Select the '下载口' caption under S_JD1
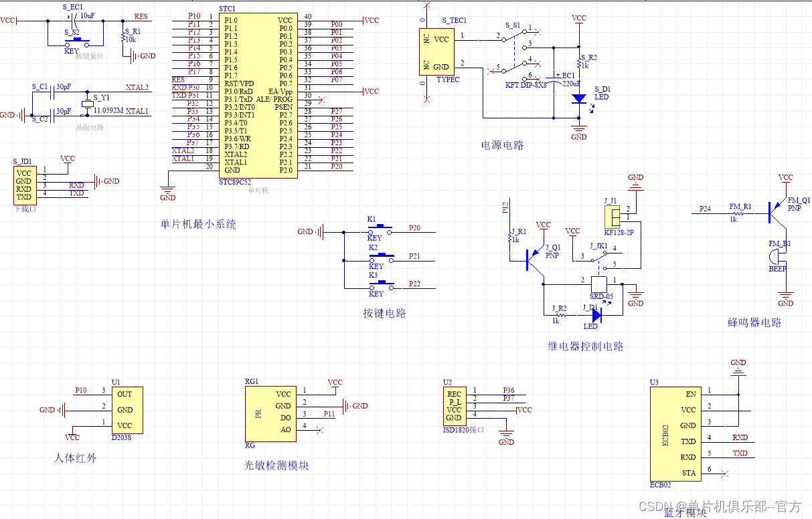This screenshot has height=519, width=812. coord(24,209)
